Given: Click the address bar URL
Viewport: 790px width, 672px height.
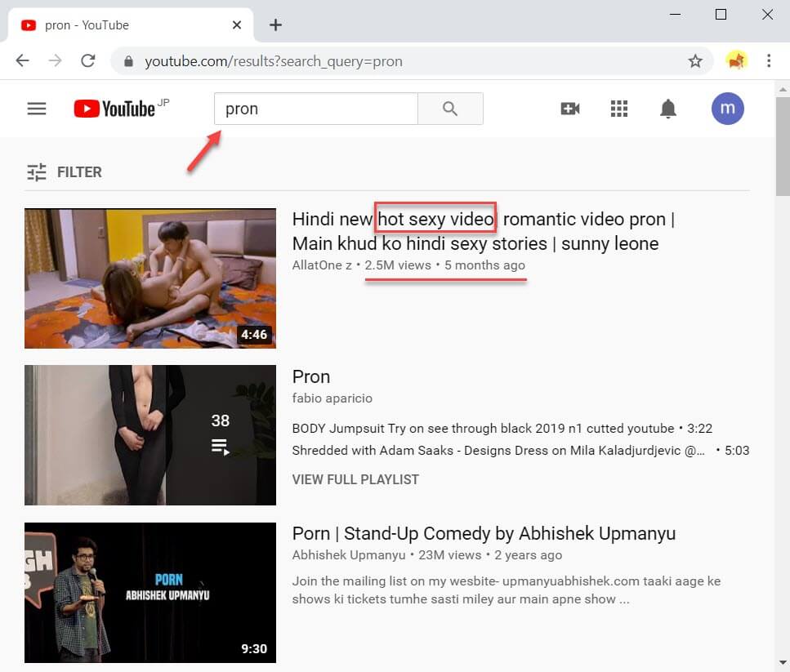Looking at the screenshot, I should click(274, 61).
